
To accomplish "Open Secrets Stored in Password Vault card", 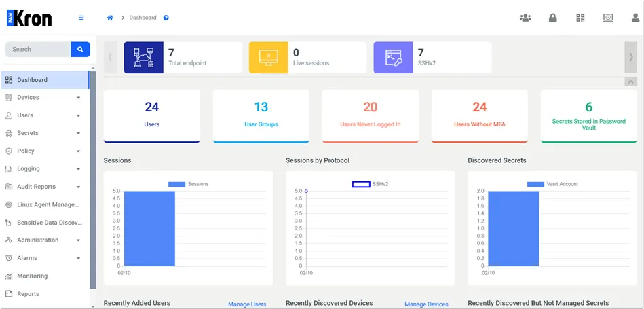I will [588, 116].
